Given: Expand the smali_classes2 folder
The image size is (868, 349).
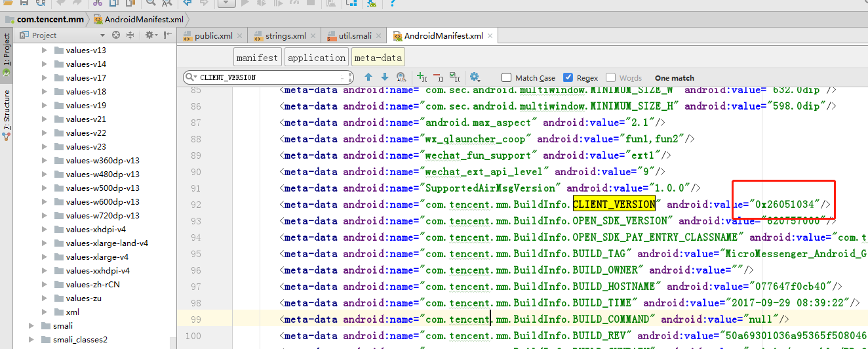Looking at the screenshot, I should 31,340.
